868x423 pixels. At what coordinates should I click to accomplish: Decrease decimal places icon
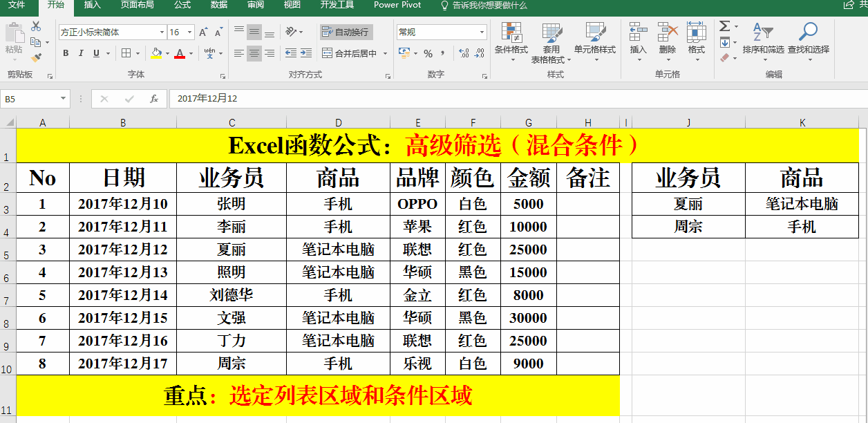[x=479, y=53]
